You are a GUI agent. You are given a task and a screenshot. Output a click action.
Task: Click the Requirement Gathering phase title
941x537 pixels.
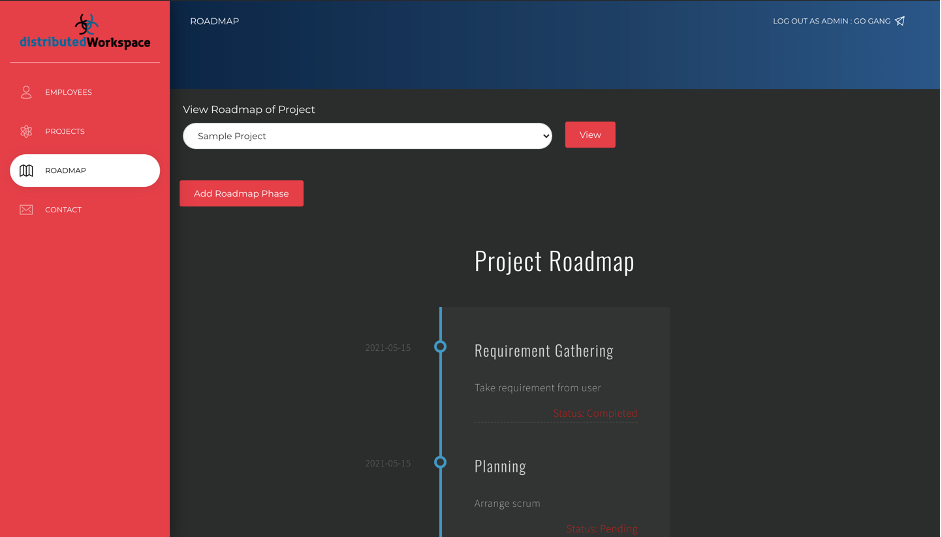(x=543, y=351)
